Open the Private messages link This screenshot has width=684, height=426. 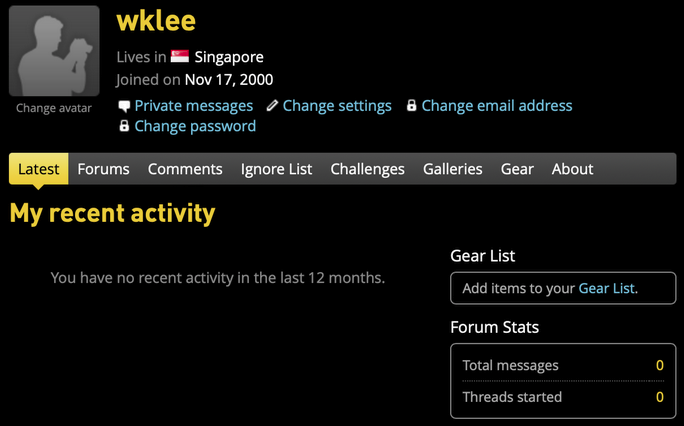pyautogui.click(x=193, y=106)
